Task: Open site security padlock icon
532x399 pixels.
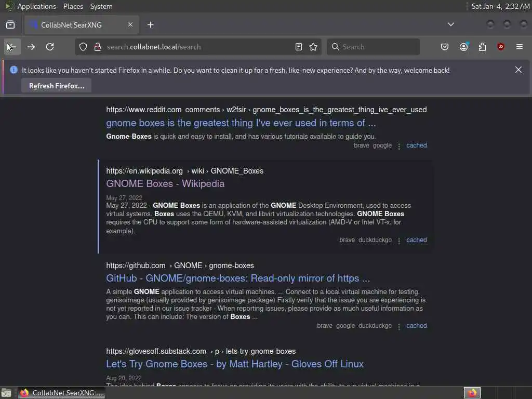Action: (98, 47)
